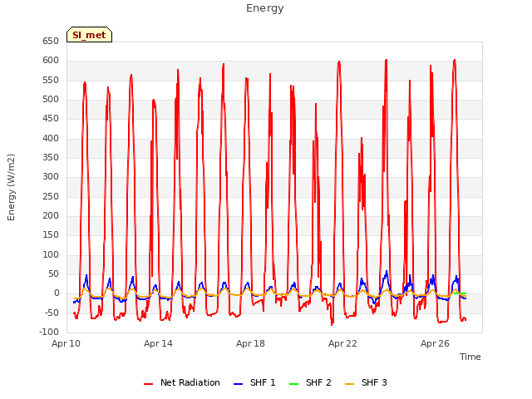Click the 450 y-axis tick label
The width and height of the screenshot is (532, 399).
pos(51,119)
